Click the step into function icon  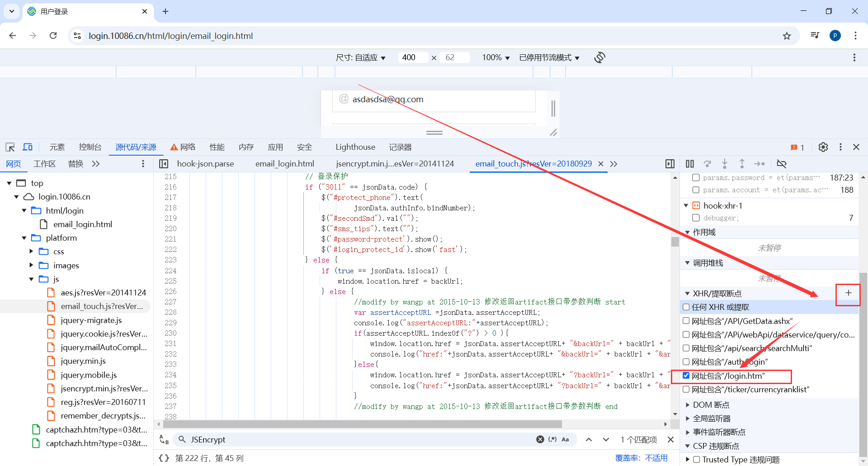[x=725, y=164]
